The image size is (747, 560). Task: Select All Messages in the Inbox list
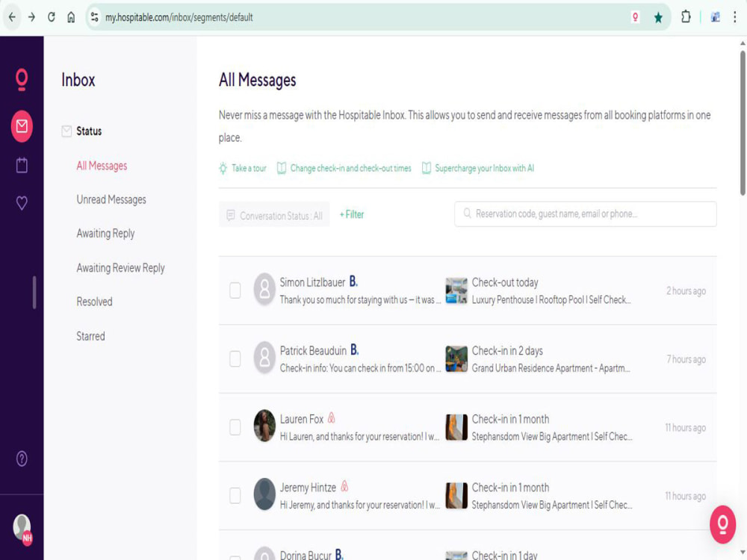tap(102, 166)
